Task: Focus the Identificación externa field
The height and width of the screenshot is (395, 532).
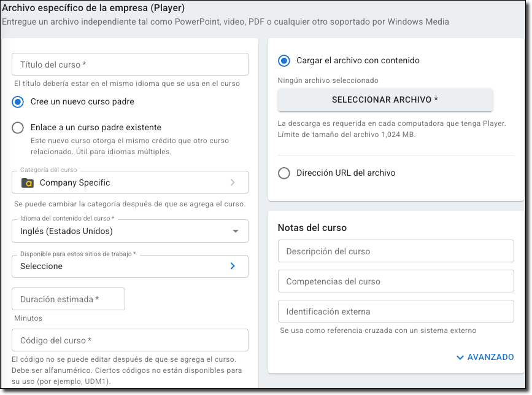Action: point(396,311)
